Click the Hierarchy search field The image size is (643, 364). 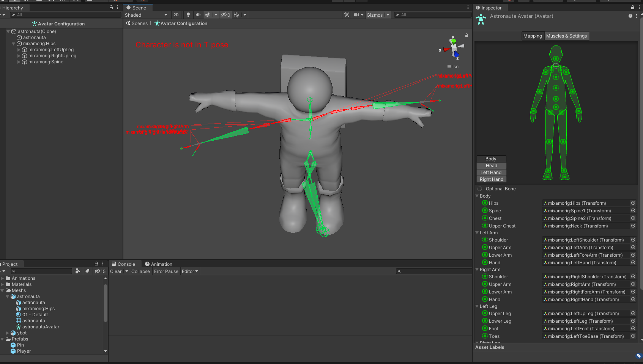[66, 15]
